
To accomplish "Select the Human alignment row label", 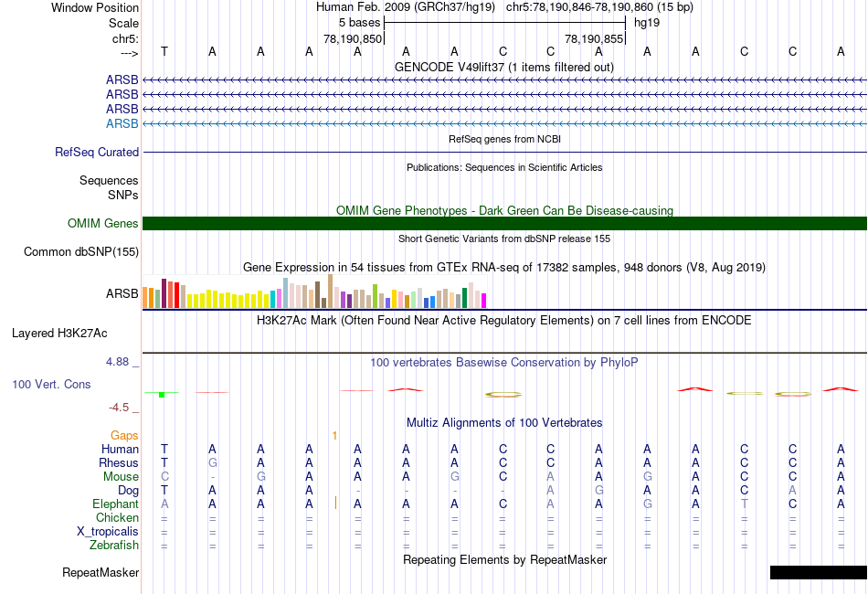I will pos(120,449).
